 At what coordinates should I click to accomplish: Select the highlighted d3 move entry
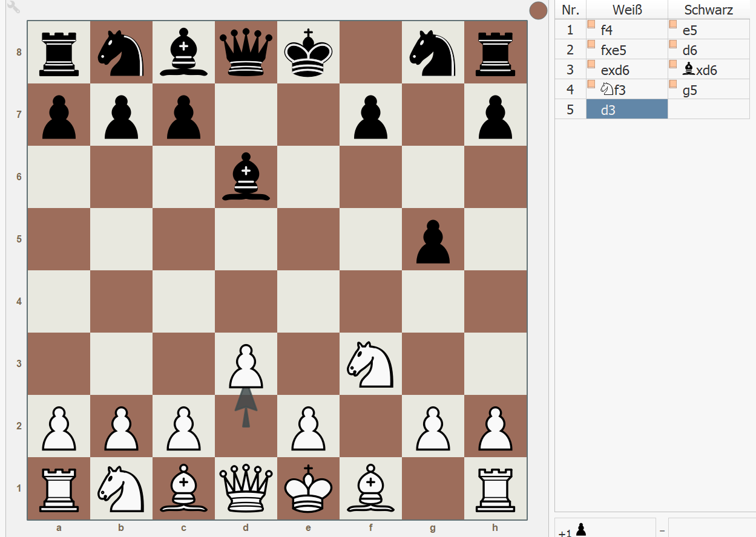tap(626, 109)
